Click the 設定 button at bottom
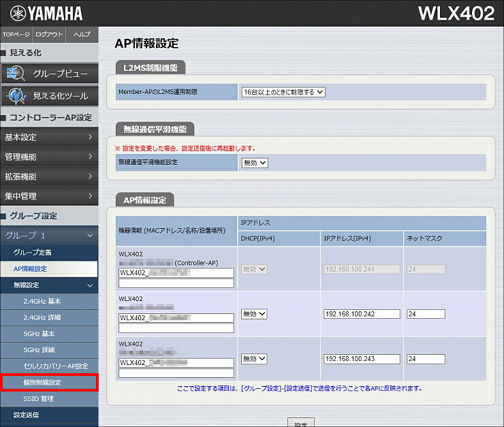 click(x=301, y=423)
